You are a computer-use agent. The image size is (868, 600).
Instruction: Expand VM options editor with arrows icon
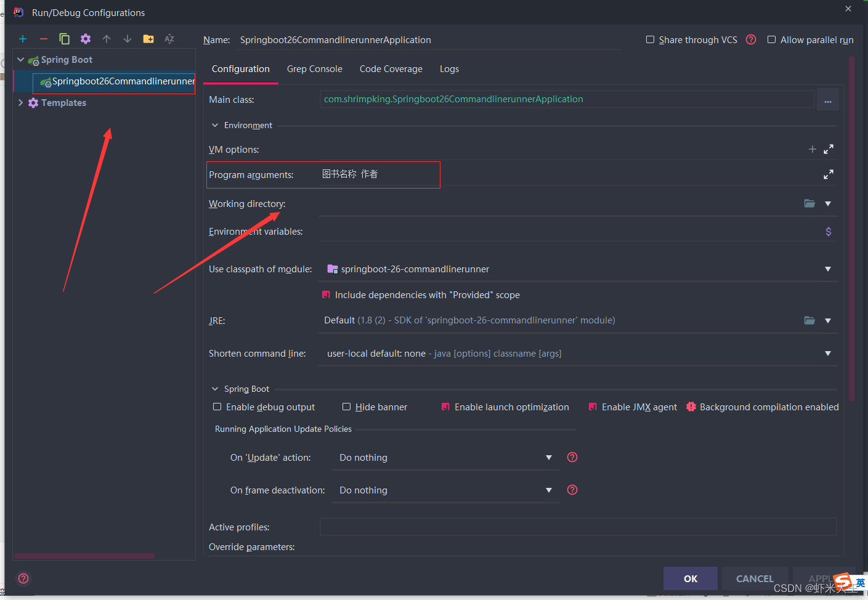[828, 148]
